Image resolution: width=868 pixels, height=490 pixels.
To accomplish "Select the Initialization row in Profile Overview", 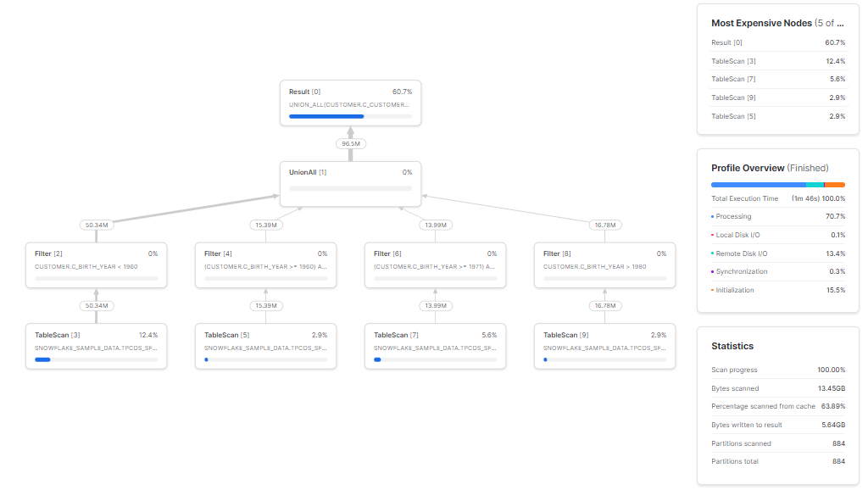I will (x=777, y=290).
